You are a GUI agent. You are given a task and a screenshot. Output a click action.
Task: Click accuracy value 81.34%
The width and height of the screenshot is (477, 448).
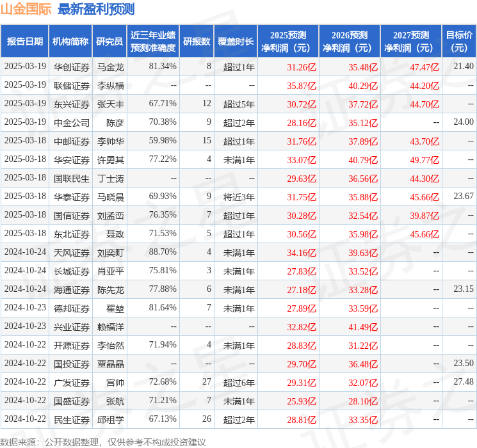(x=163, y=67)
